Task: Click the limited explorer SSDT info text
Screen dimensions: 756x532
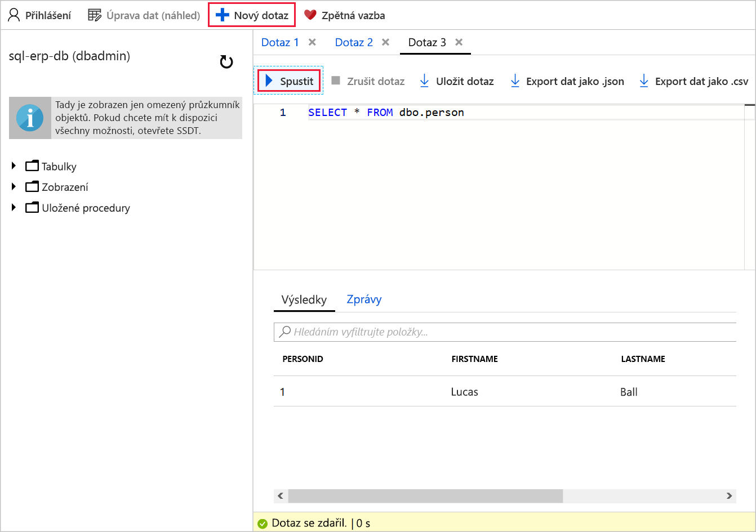Action: (x=148, y=118)
